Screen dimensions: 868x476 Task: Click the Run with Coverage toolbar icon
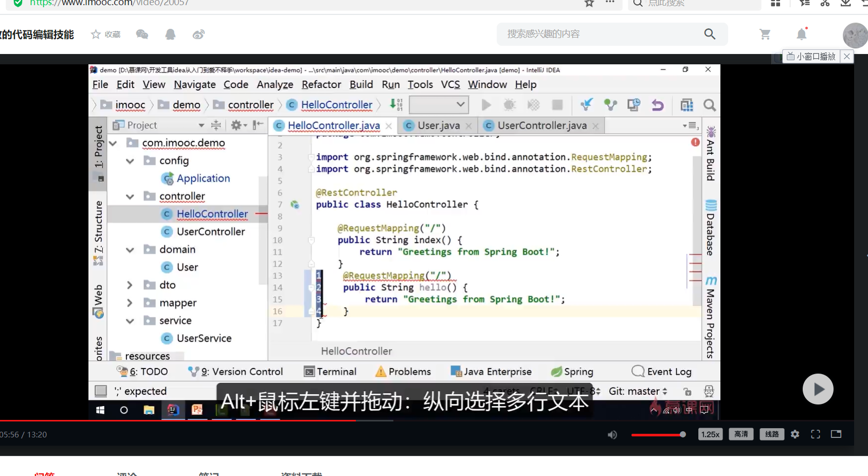click(533, 105)
